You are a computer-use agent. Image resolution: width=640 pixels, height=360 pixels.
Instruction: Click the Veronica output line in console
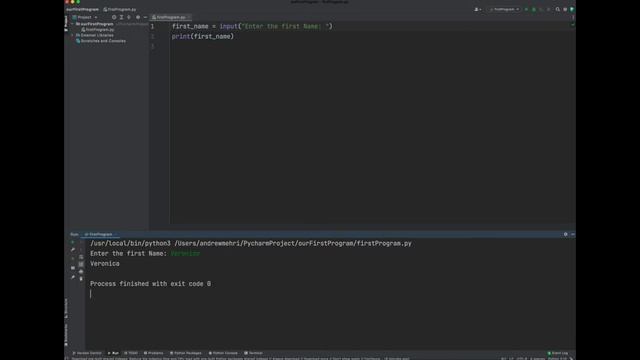click(105, 264)
